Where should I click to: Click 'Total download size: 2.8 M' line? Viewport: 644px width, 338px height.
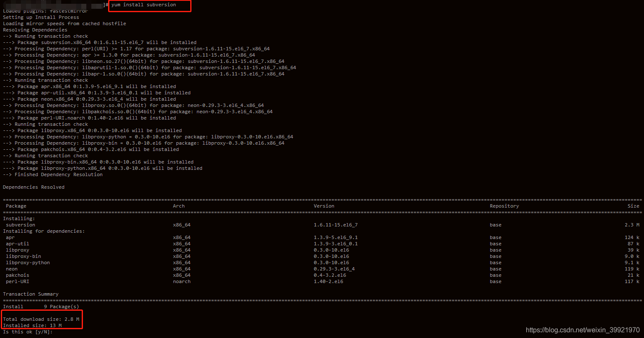tap(41, 319)
